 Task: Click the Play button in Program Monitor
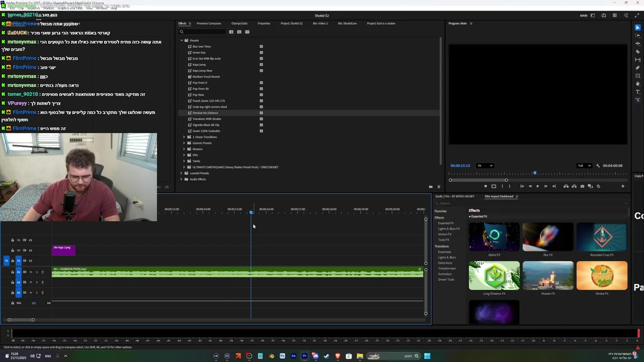[538, 186]
